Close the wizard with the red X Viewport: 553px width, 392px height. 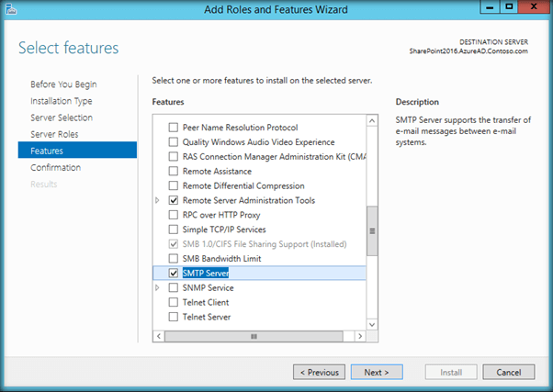click(530, 9)
